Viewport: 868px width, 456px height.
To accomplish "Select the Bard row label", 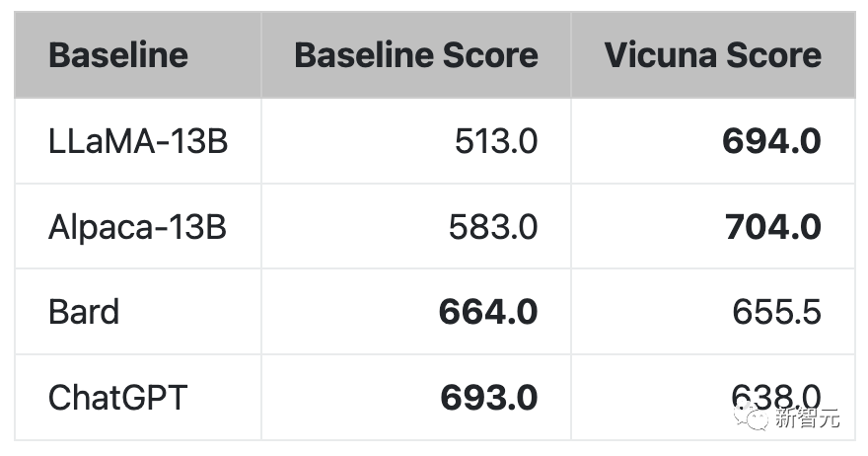I will [x=84, y=311].
